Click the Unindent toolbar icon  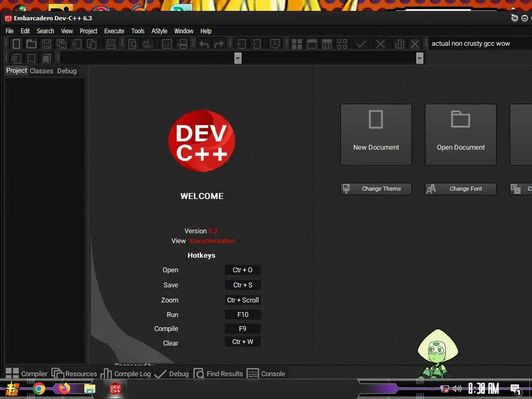256,44
